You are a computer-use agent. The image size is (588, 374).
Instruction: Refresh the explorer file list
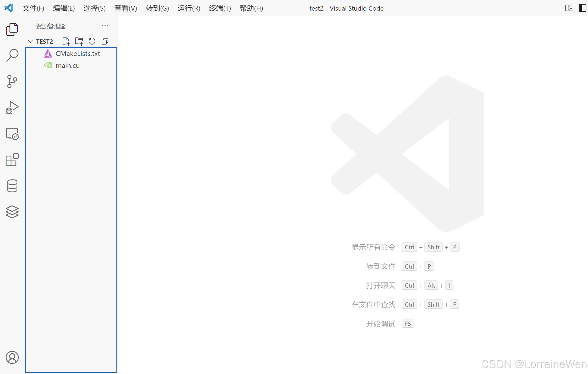[92, 41]
